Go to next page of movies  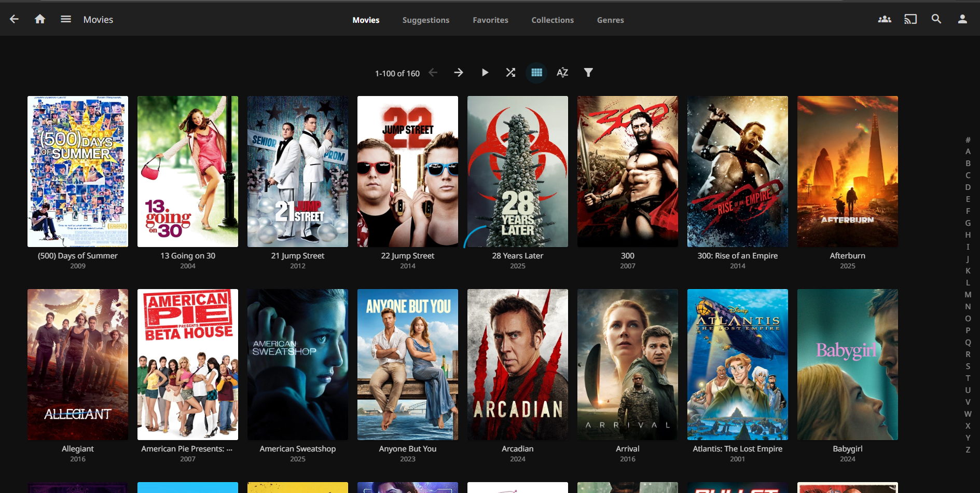point(459,73)
